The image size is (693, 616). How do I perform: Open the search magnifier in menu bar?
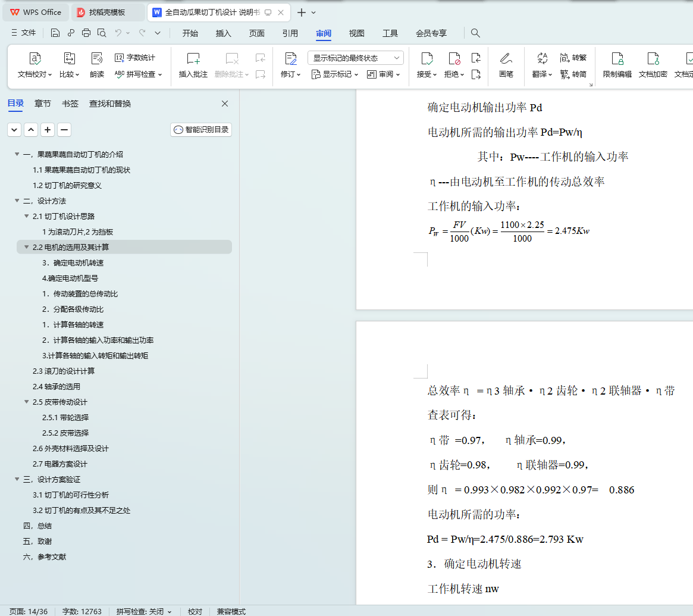[475, 33]
